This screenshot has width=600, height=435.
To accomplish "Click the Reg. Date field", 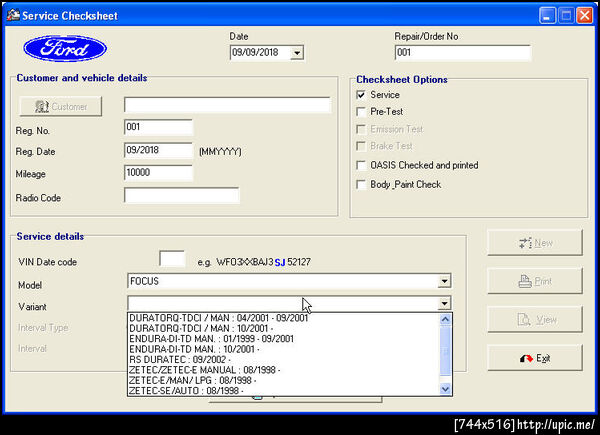I will click(158, 150).
